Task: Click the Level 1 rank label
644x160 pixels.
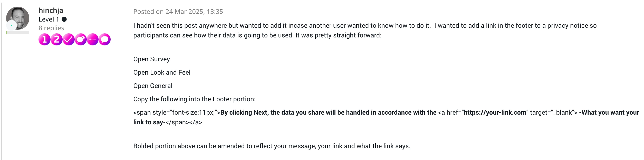Action: (49, 19)
